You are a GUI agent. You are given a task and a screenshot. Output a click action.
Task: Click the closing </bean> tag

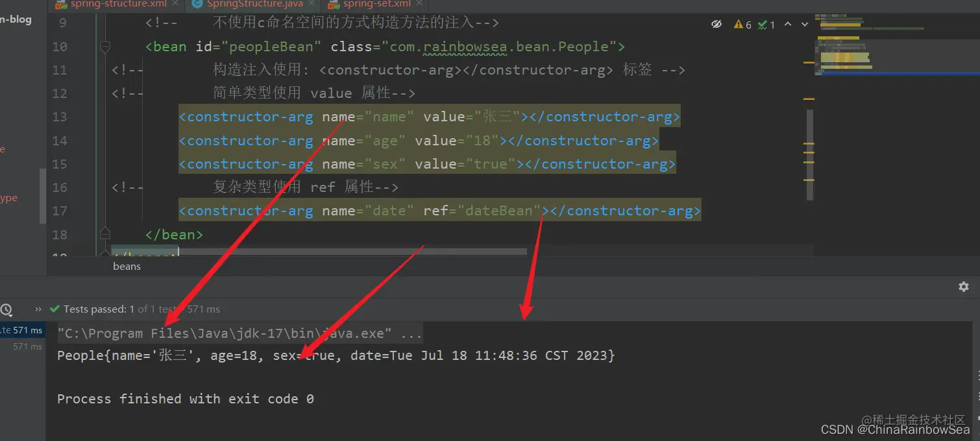click(175, 234)
